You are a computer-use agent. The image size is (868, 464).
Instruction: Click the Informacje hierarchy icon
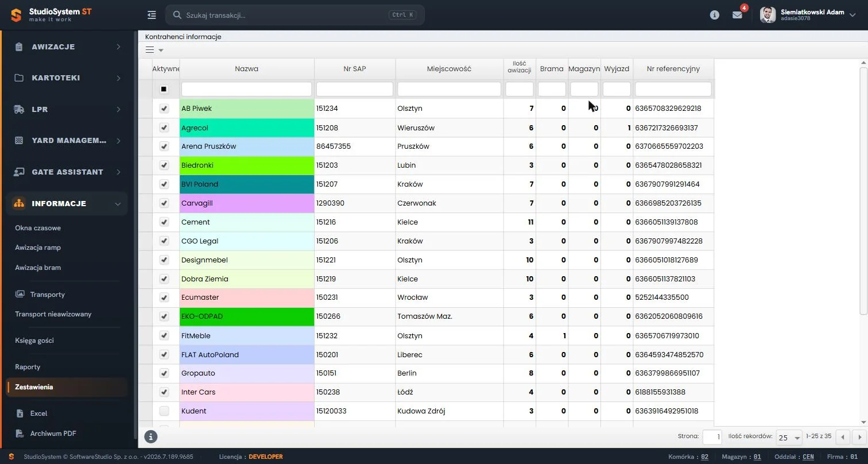point(19,203)
